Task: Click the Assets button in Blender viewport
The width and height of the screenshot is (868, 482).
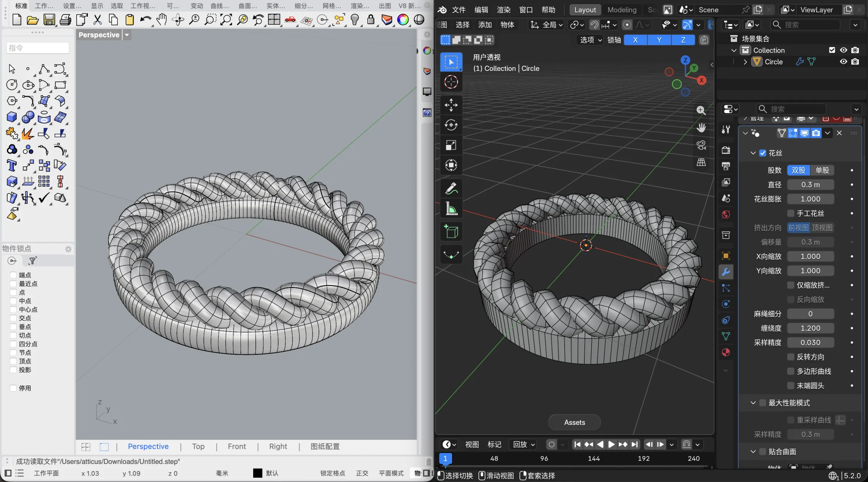Action: tap(574, 422)
